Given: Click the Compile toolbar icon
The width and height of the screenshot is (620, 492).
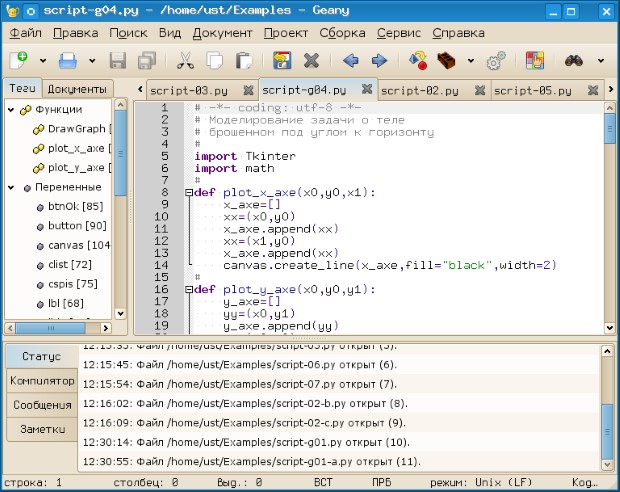Looking at the screenshot, I should pyautogui.click(x=419, y=61).
